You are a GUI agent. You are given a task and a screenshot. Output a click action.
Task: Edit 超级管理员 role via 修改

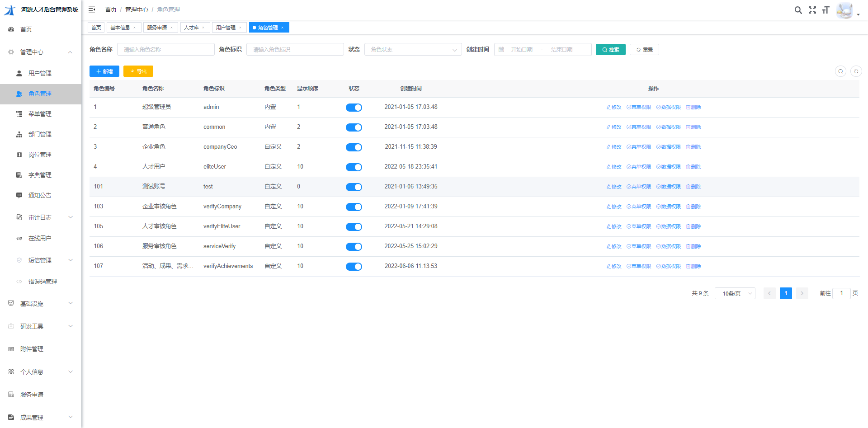[x=614, y=107]
